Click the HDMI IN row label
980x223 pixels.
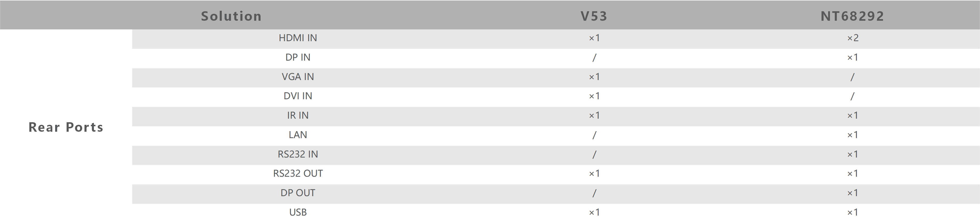pos(298,38)
